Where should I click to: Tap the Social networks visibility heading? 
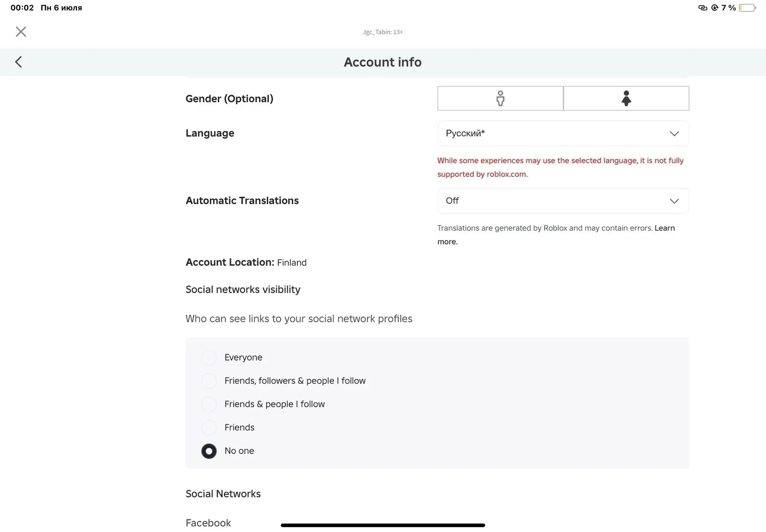[x=243, y=289]
